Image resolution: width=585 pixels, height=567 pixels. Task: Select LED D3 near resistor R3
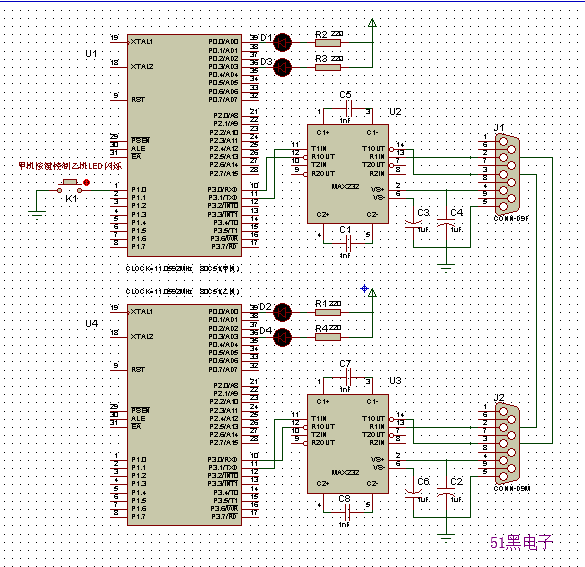282,68
